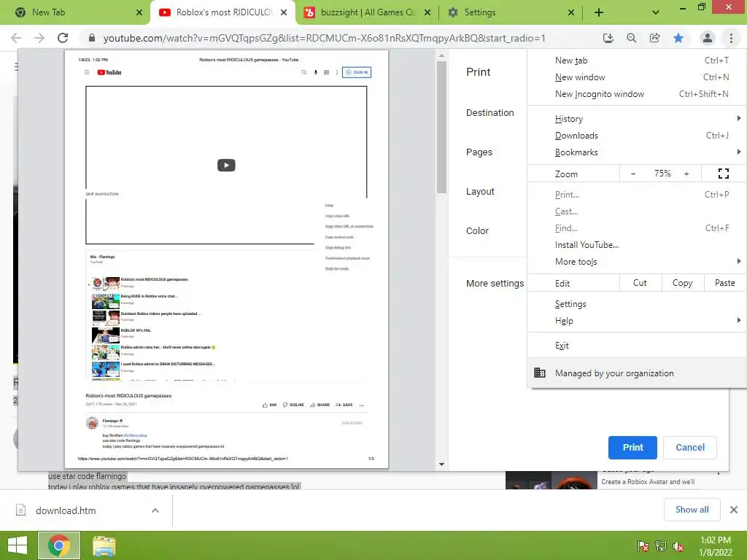Click the video play button in the preview
The height and width of the screenshot is (560, 747).
[x=226, y=166]
